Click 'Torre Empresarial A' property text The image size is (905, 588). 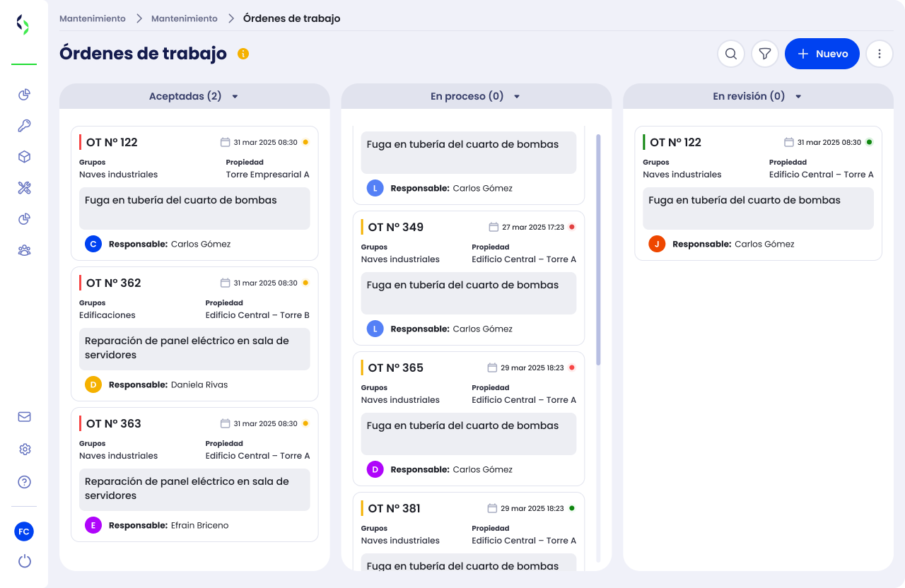(x=268, y=175)
